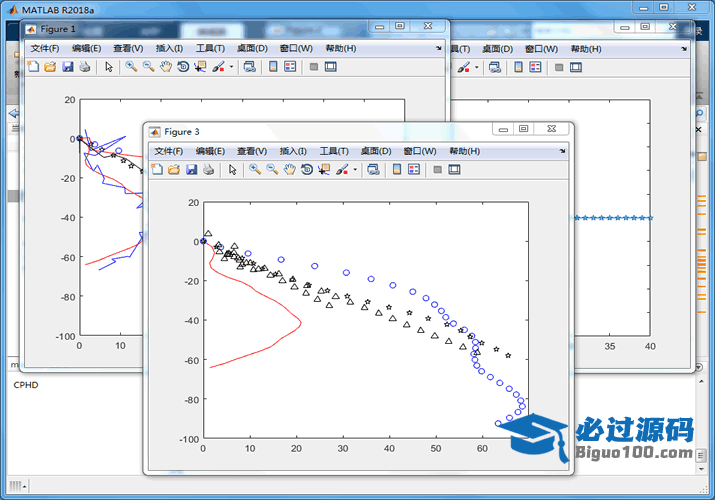This screenshot has height=500, width=715.
Task: Click Hide Plot Tools icon in Figure 1
Action: tap(314, 67)
